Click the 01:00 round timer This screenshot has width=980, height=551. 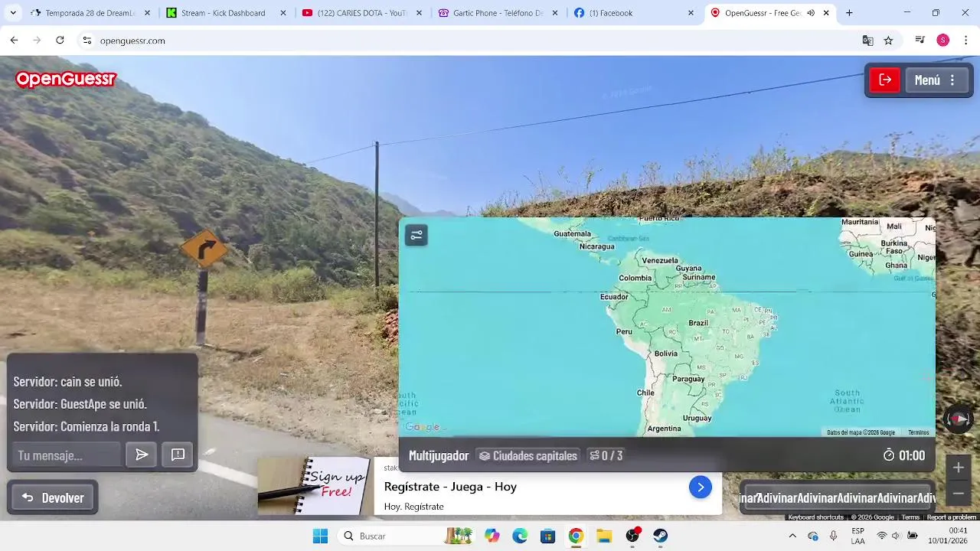click(904, 455)
